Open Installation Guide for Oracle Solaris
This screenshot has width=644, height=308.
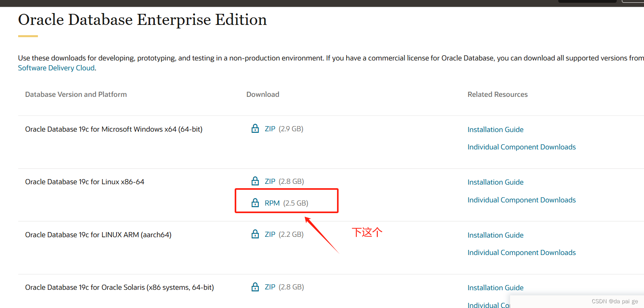click(x=495, y=288)
